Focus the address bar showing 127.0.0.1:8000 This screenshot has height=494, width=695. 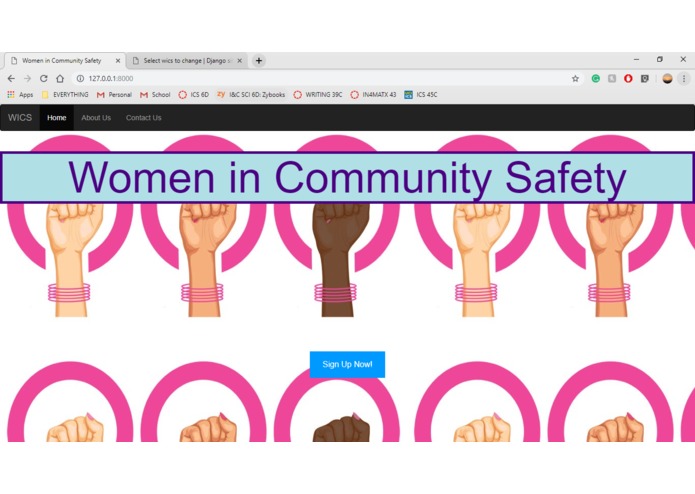click(328, 78)
